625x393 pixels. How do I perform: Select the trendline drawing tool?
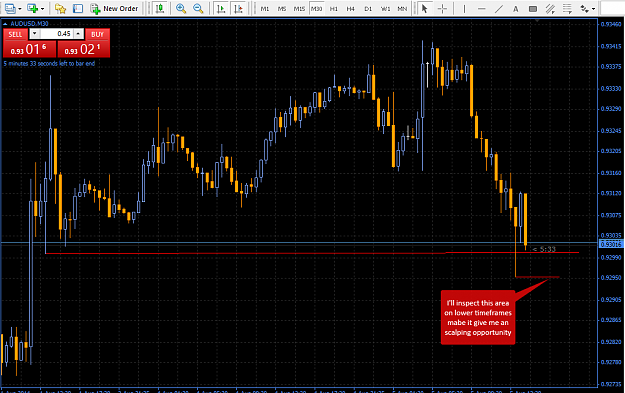tap(499, 8)
